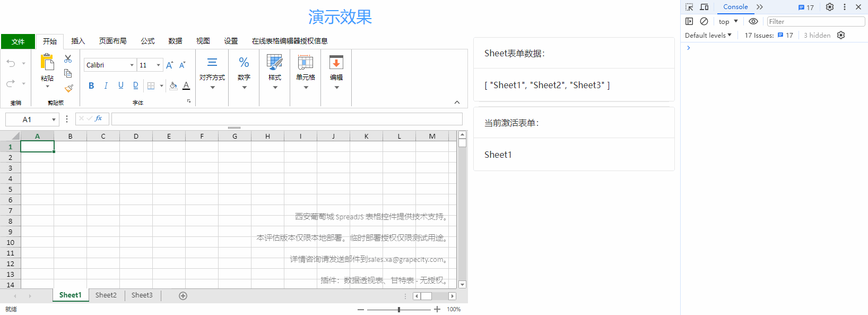The width and height of the screenshot is (868, 315).
Task: Open the A1 name box dropdown
Action: pos(54,120)
